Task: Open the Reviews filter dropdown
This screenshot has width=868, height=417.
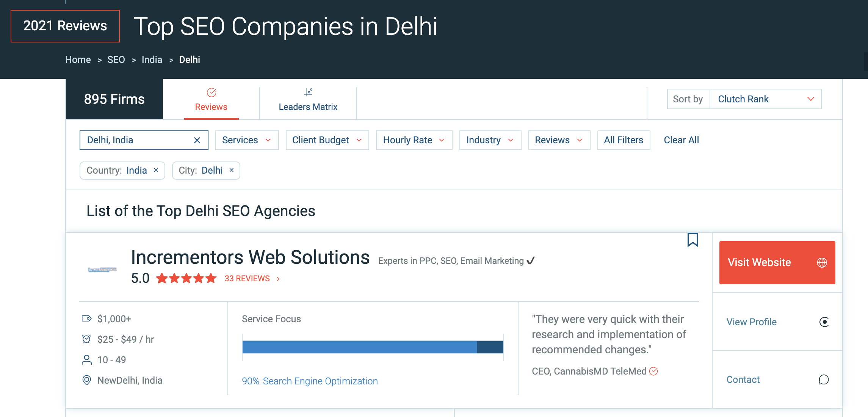Action: point(559,140)
